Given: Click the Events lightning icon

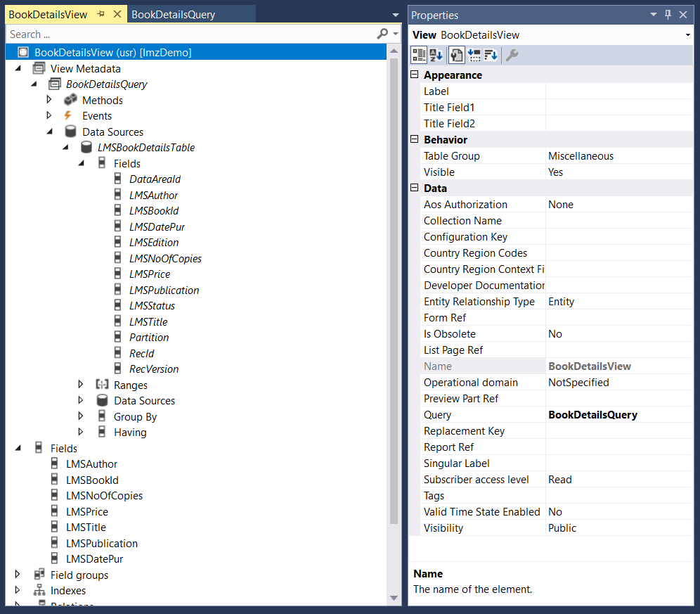Looking at the screenshot, I should coord(69,116).
